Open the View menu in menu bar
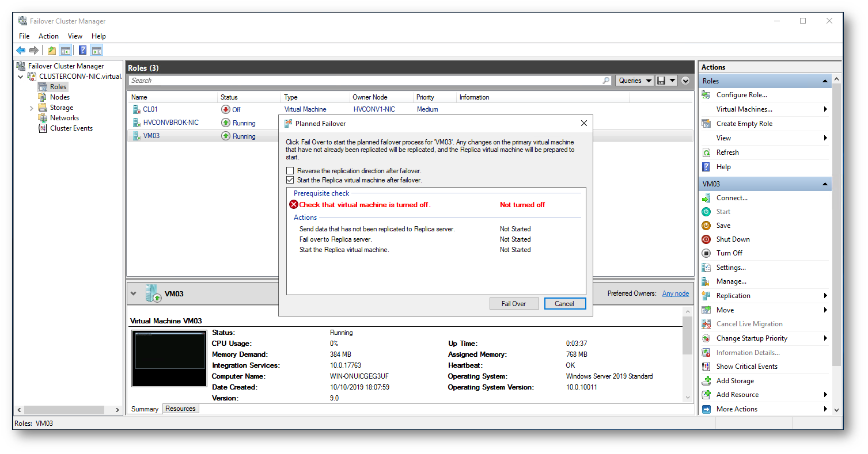The height and width of the screenshot is (454, 868). click(75, 36)
